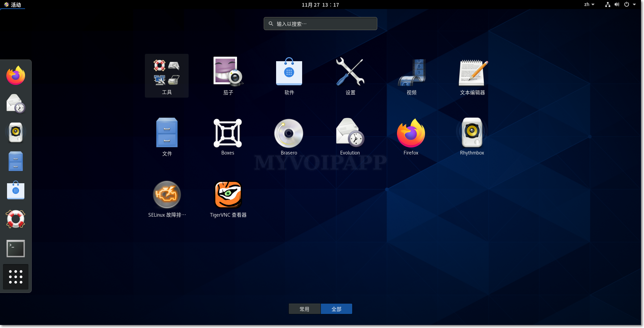The image size is (644, 328).
Task: Launch the 茄子 (Cheese) webcam app
Action: coord(228,76)
